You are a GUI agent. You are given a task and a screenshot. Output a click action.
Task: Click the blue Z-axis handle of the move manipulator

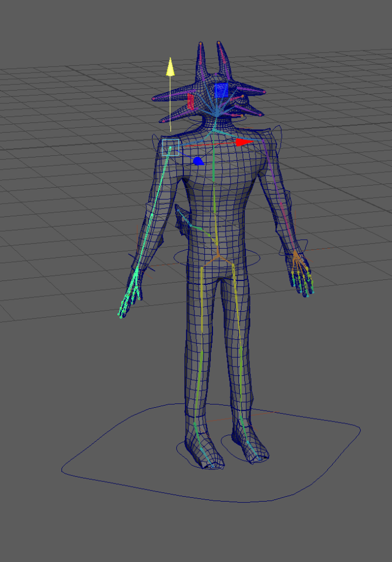(198, 161)
